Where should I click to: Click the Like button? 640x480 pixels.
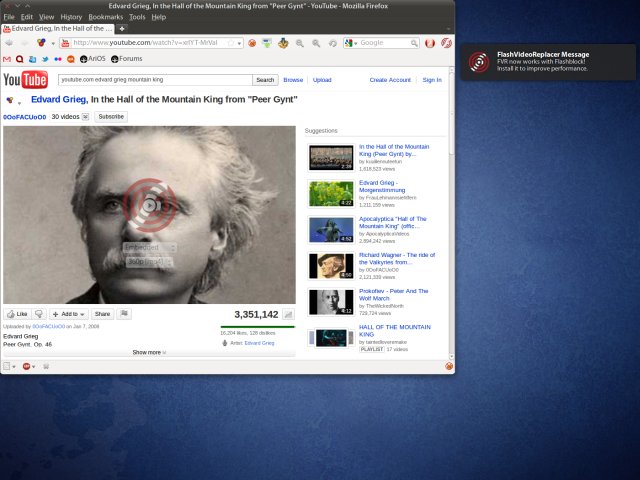pyautogui.click(x=17, y=314)
